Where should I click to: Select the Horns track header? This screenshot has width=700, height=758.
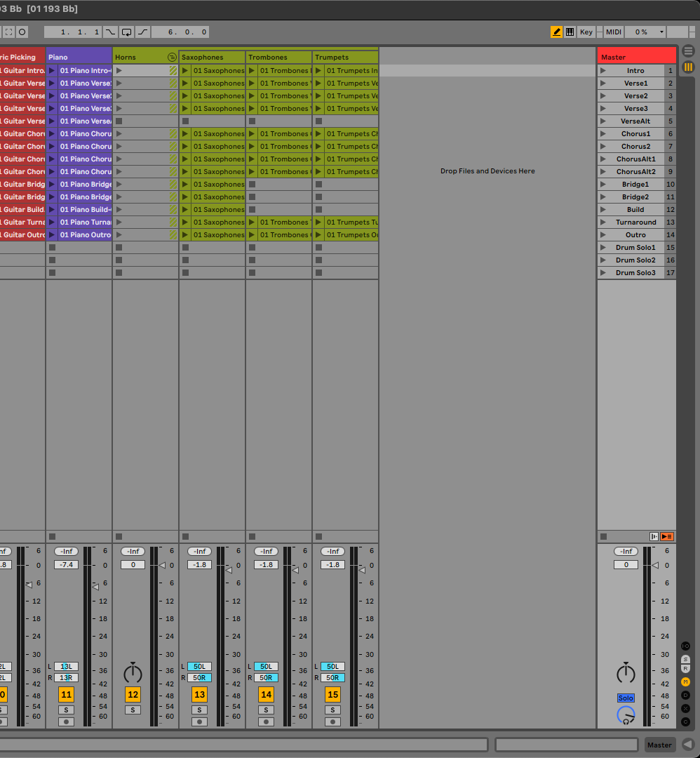click(140, 57)
